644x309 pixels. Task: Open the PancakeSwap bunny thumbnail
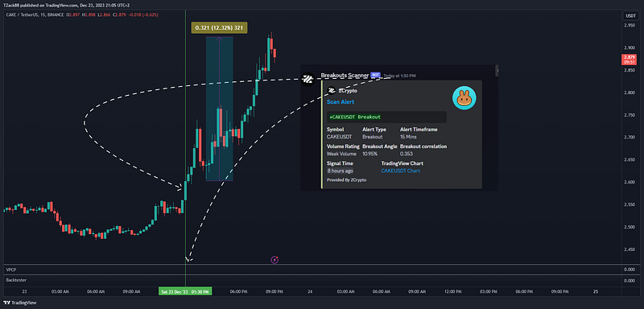click(x=464, y=98)
